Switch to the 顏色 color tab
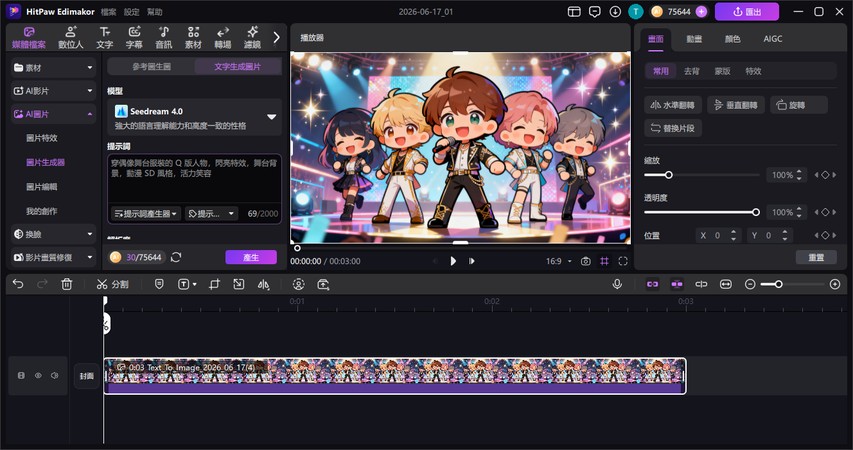Viewport: 853px width, 450px height. pyautogui.click(x=732, y=39)
